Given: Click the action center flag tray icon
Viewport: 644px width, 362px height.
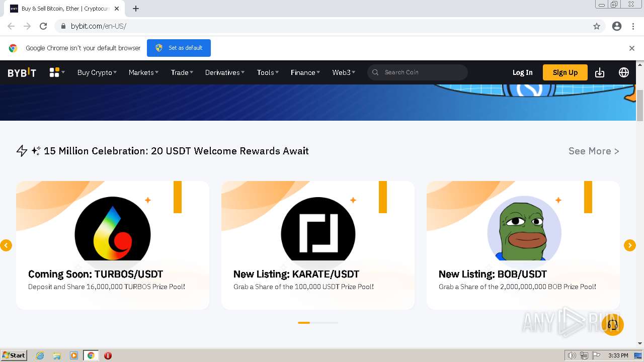Looking at the screenshot, I should [x=596, y=355].
